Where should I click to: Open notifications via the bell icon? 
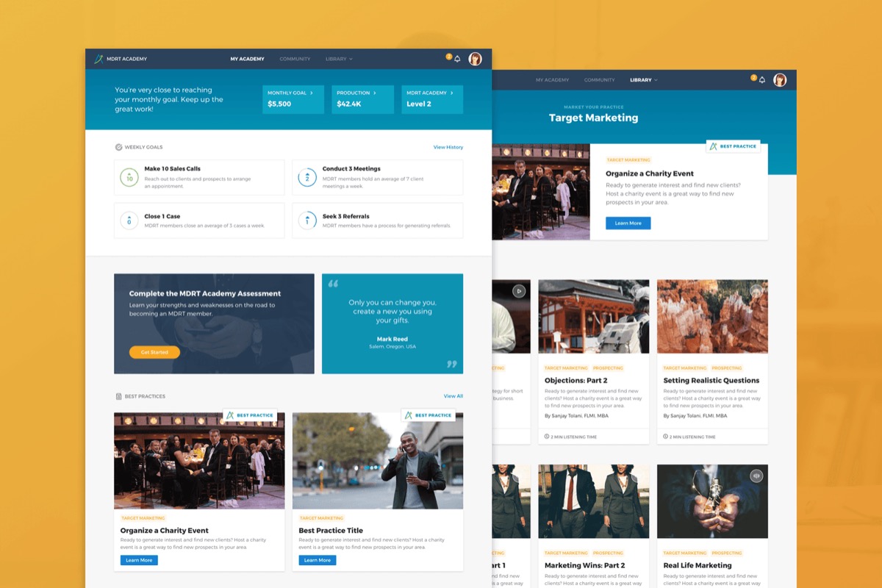pyautogui.click(x=457, y=58)
